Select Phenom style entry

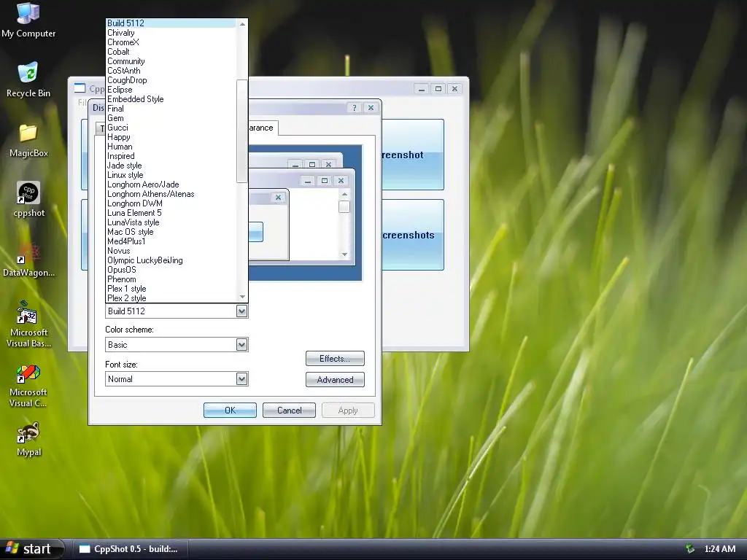coord(171,279)
